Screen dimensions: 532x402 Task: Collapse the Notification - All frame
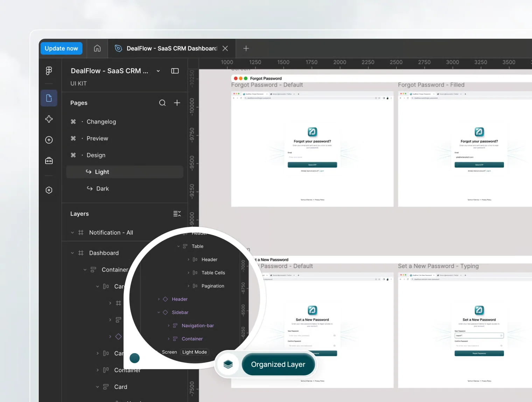(x=72, y=233)
